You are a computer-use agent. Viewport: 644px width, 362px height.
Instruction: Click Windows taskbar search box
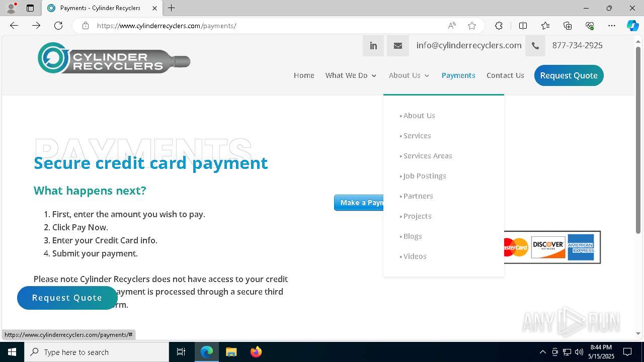coord(97,352)
